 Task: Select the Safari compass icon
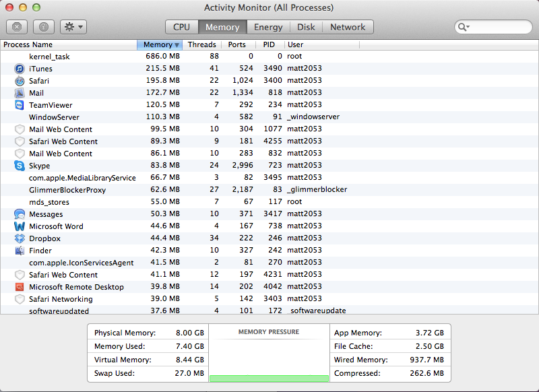[20, 81]
